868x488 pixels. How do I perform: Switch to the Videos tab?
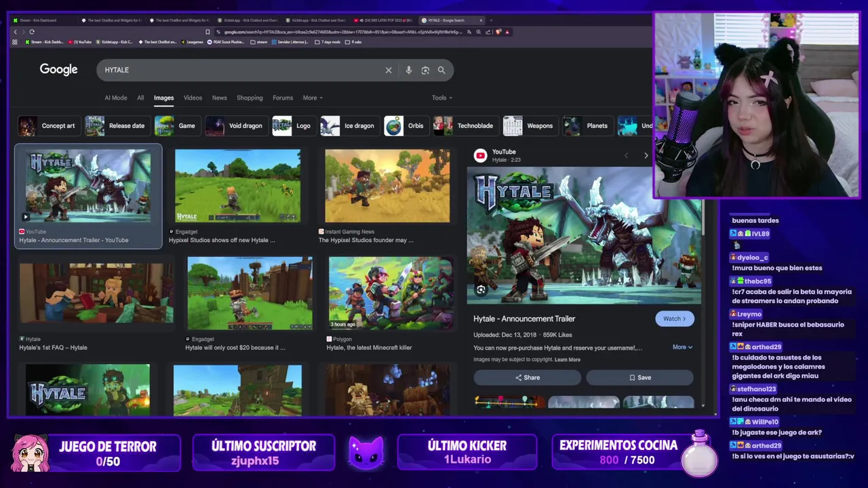tap(193, 98)
